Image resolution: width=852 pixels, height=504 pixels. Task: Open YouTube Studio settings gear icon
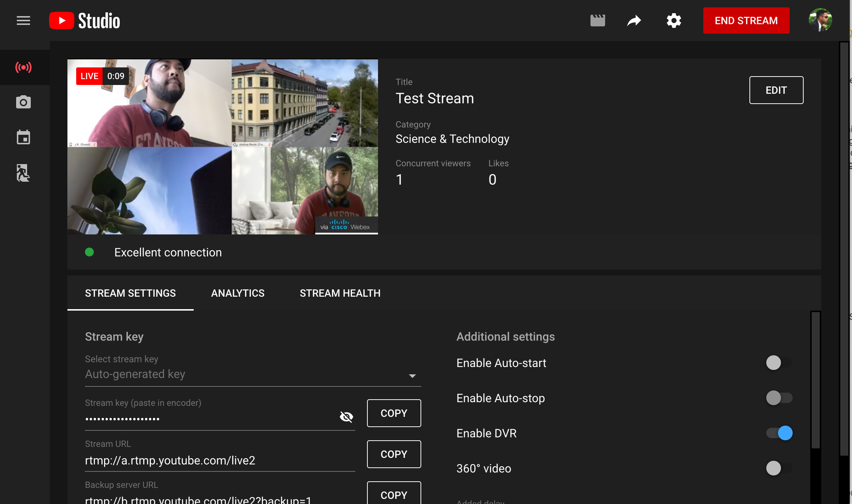[674, 21]
